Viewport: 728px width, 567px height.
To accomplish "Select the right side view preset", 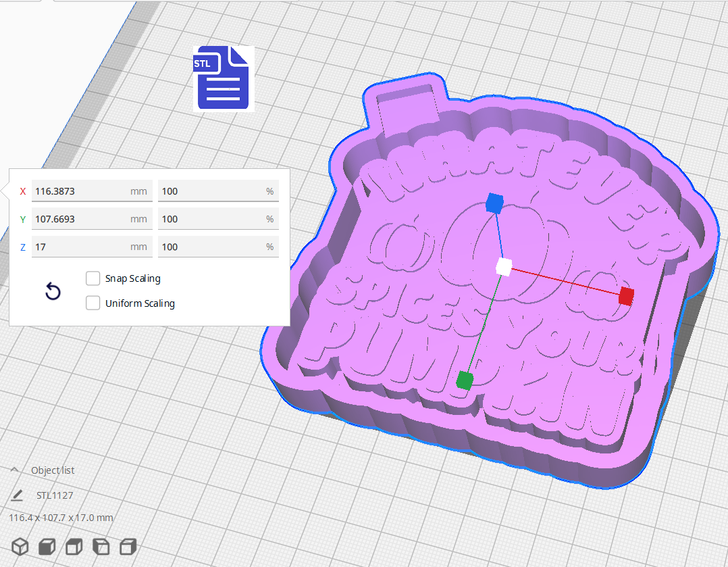I will click(x=128, y=547).
